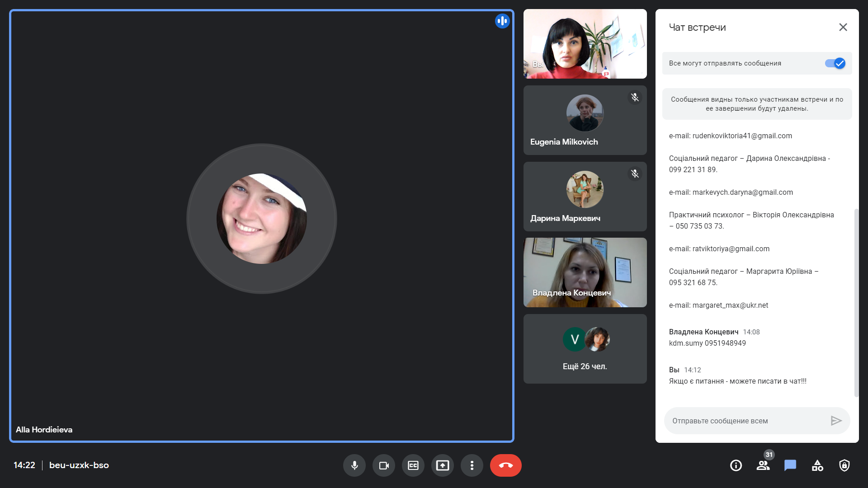
Task: Click email margaret_max@ukr.net
Action: click(730, 305)
